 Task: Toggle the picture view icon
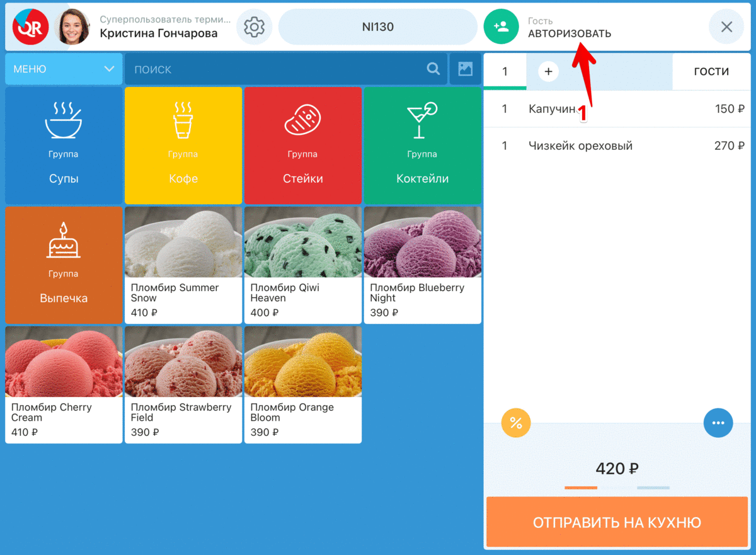[x=465, y=69]
